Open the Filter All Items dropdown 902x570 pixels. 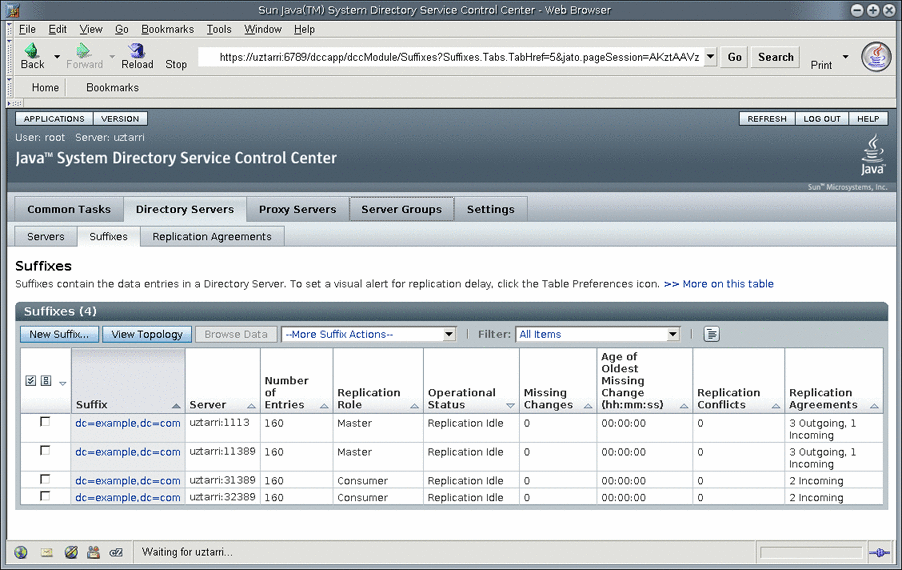coord(598,334)
